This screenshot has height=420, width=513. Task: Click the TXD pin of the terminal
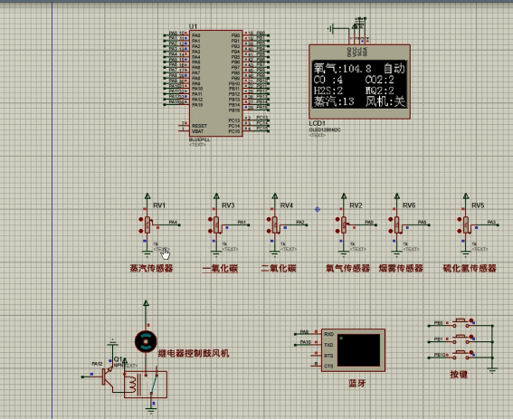[x=328, y=345]
